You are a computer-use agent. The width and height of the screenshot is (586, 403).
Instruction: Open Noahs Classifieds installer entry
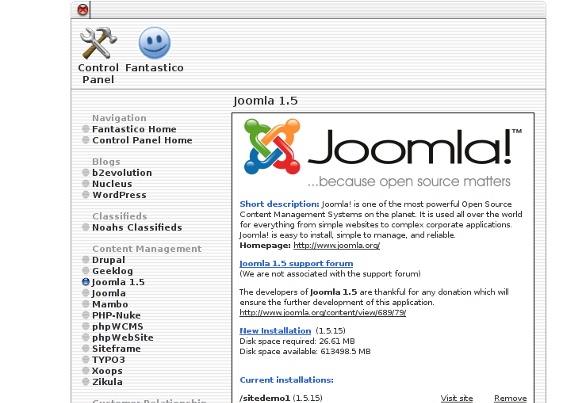137,227
